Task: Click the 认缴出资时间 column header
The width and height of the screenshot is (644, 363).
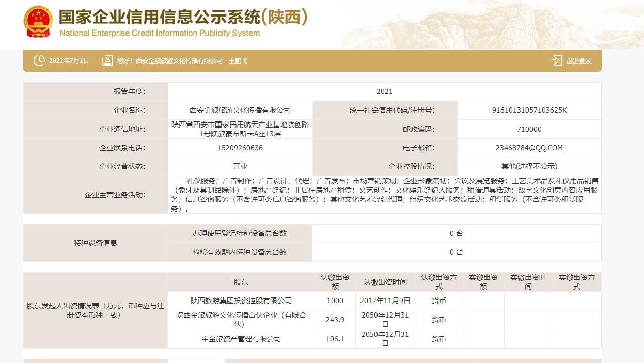Action: click(385, 282)
